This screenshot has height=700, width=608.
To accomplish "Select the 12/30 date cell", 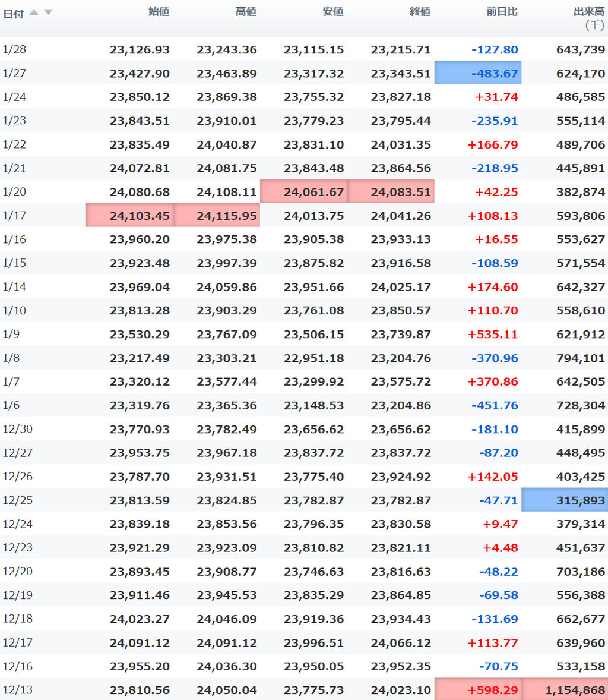I will click(18, 429).
